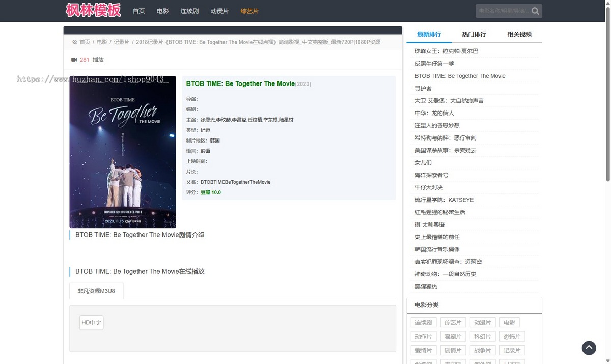Select 恐怖片 category tag

(512, 337)
